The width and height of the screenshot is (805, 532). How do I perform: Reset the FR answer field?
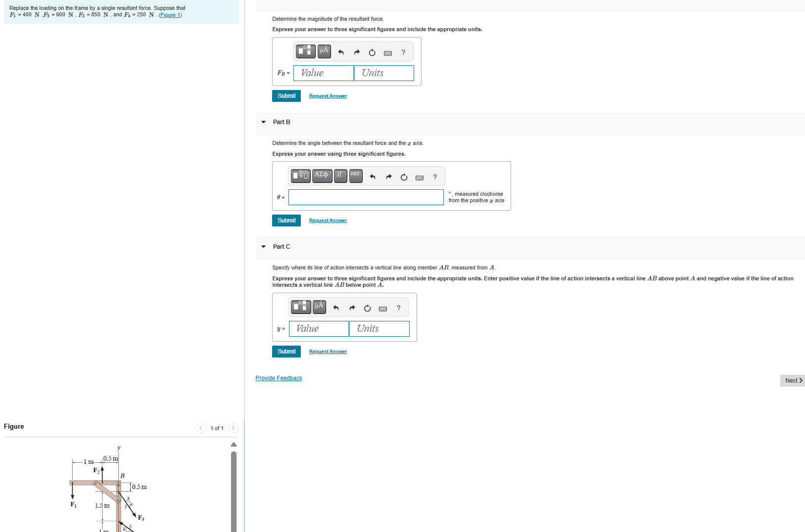[x=372, y=52]
